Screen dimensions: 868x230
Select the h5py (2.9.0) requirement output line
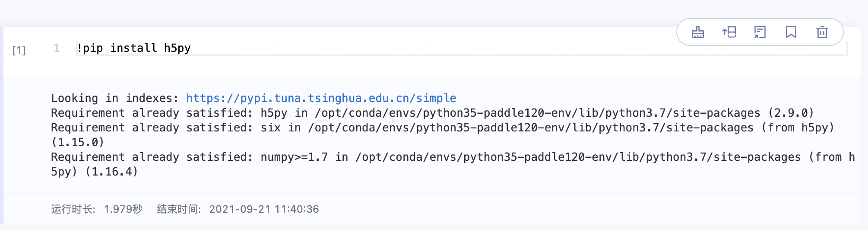tap(432, 113)
